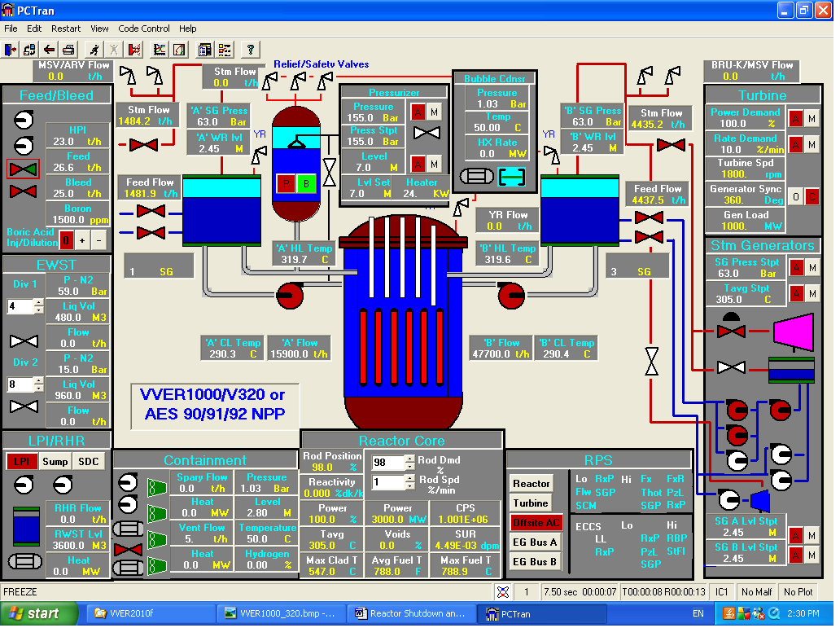
Task: Set Tavg Stpt to Auto (A)
Action: coord(796,293)
